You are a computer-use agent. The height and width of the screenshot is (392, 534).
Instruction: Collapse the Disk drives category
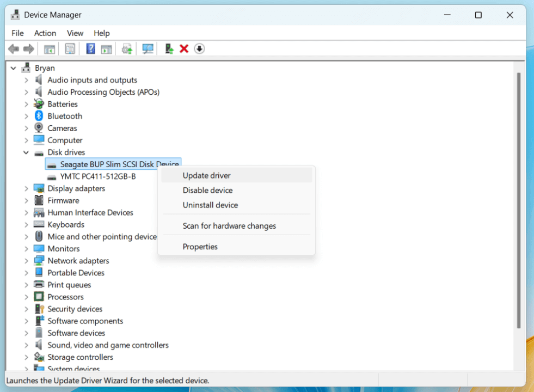pos(26,152)
